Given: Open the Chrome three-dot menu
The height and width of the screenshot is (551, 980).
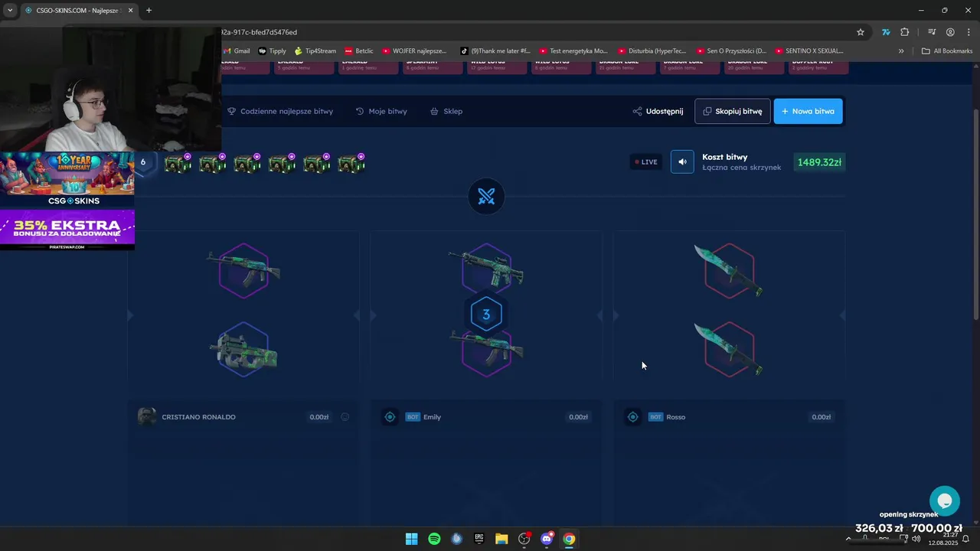Looking at the screenshot, I should tap(967, 32).
